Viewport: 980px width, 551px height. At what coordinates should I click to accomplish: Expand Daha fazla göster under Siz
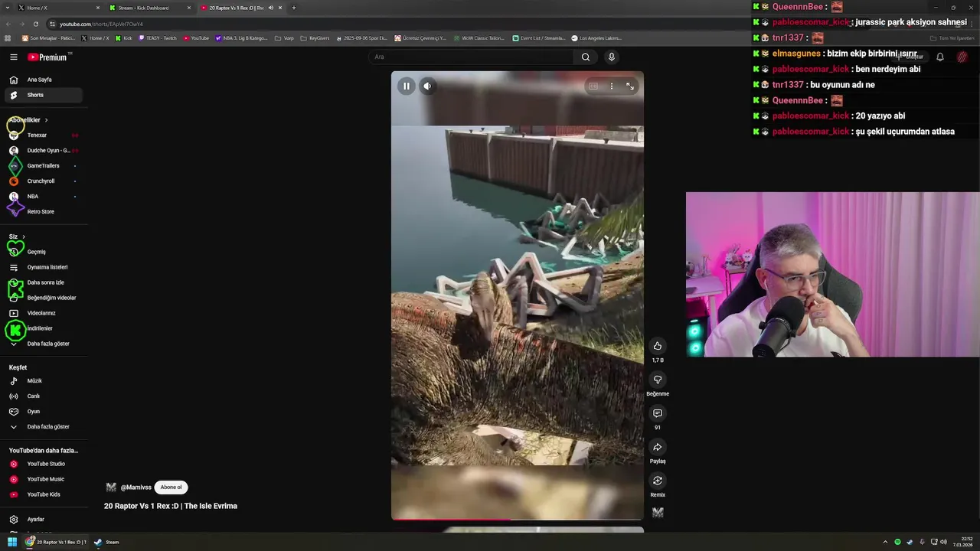[x=43, y=344]
